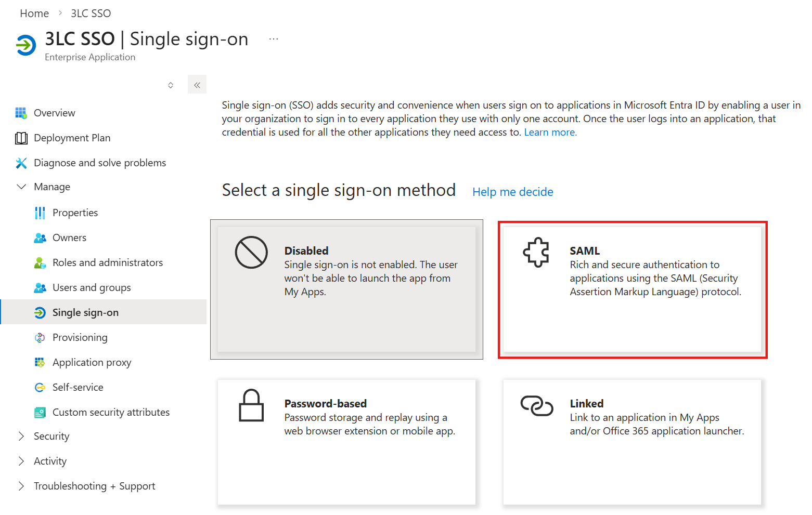Click the Learn more link
Image resolution: width=812 pixels, height=515 pixels.
click(x=550, y=133)
